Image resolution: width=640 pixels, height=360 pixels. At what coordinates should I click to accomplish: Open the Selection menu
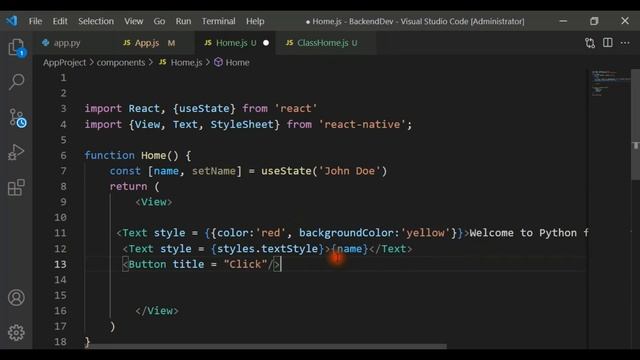pos(96,21)
